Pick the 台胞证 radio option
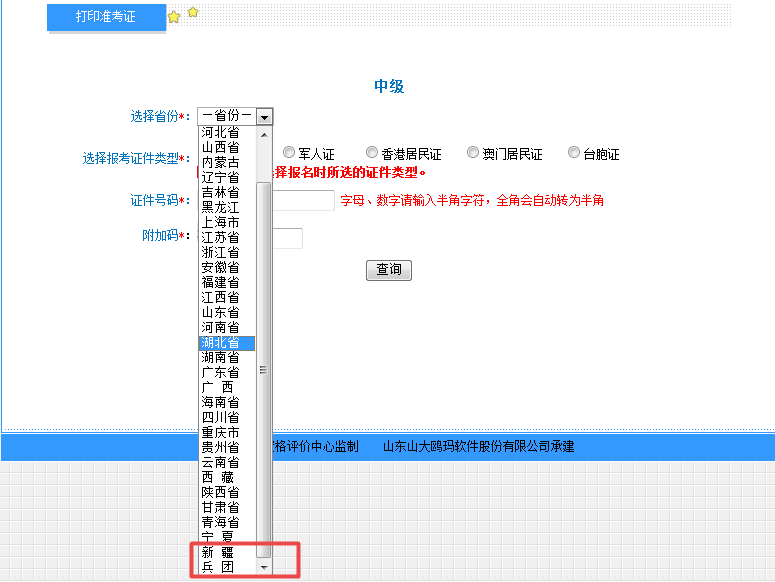The height and width of the screenshot is (582, 775). point(574,153)
